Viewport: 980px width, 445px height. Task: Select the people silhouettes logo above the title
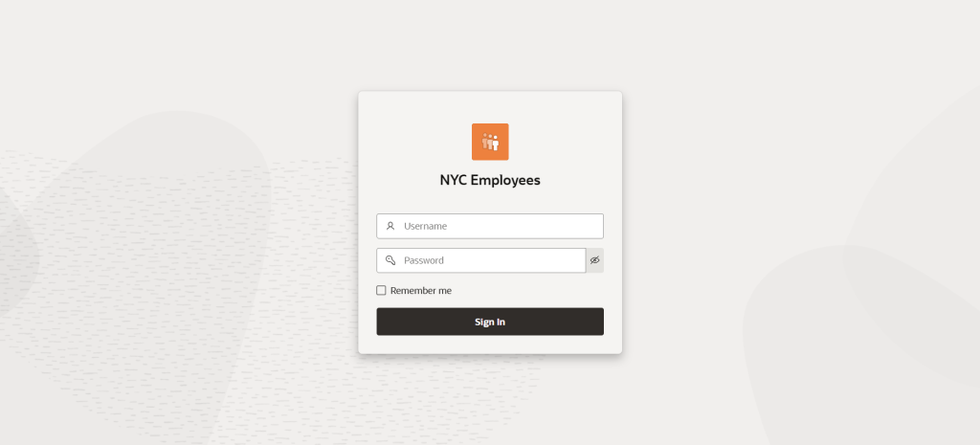[x=490, y=142]
